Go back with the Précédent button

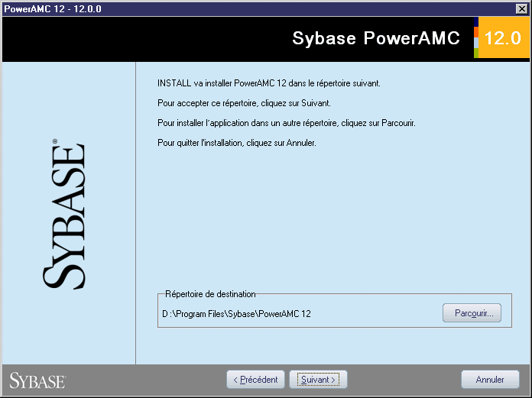tap(255, 380)
